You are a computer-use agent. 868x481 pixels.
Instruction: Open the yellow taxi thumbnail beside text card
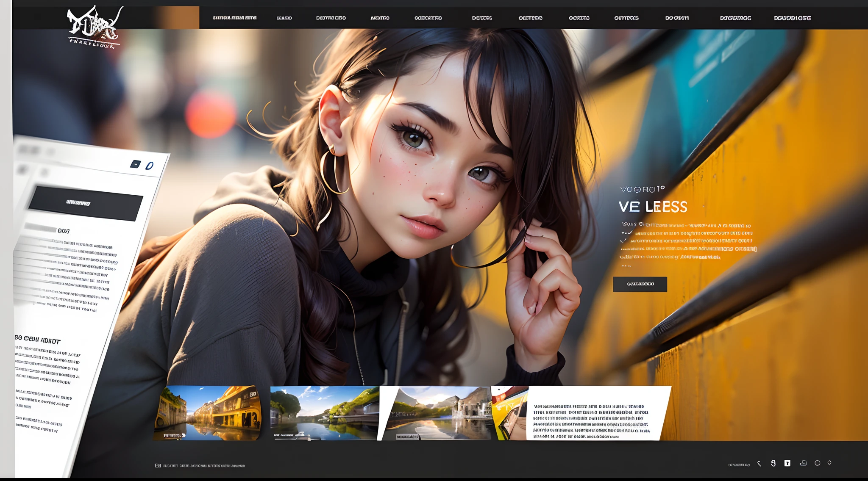(x=510, y=413)
